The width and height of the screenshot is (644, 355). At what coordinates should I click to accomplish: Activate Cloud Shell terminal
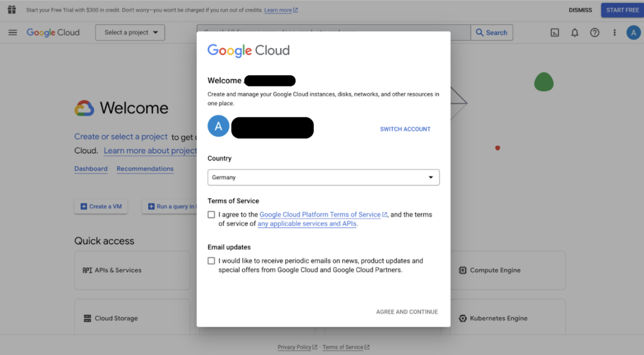[x=554, y=32]
